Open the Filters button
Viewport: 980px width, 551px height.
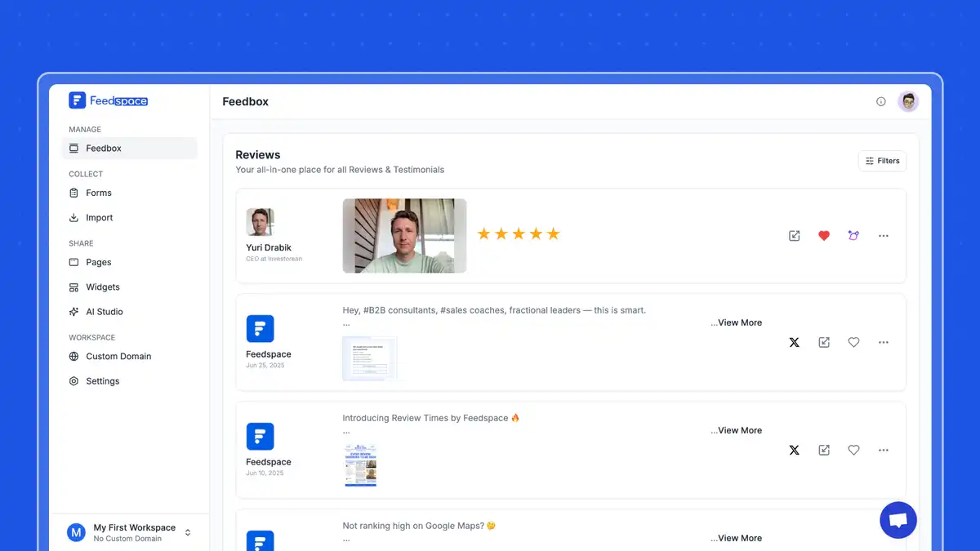[882, 161]
